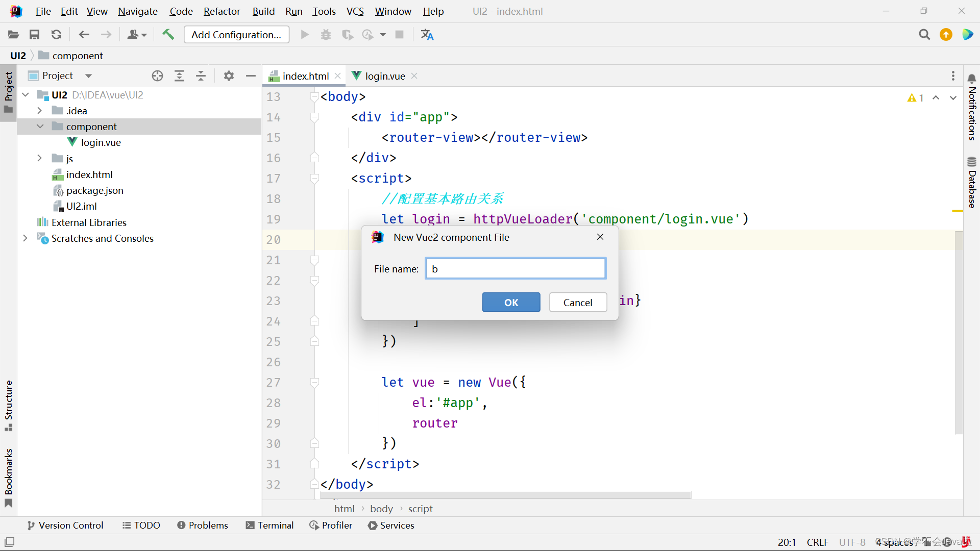This screenshot has width=980, height=551.
Task: Toggle the Bookmarks tool window
Action: coord(9,477)
